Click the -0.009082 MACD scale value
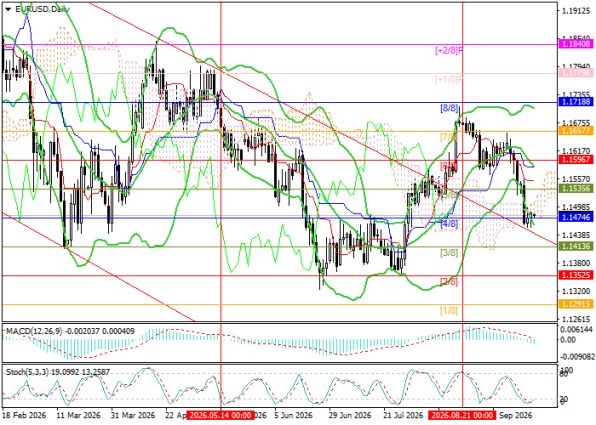This screenshot has height=425, width=596. point(577,357)
